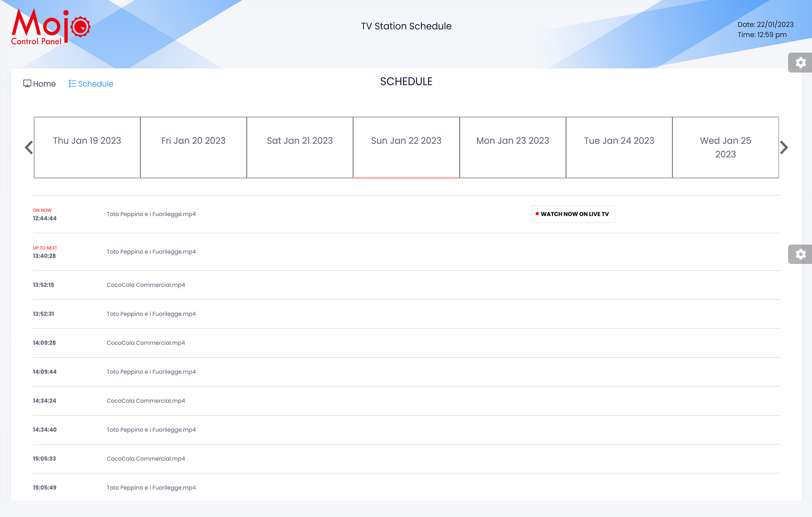Select Fri Jan 20 2023 date tab
Screen dimensions: 812x517
click(193, 147)
